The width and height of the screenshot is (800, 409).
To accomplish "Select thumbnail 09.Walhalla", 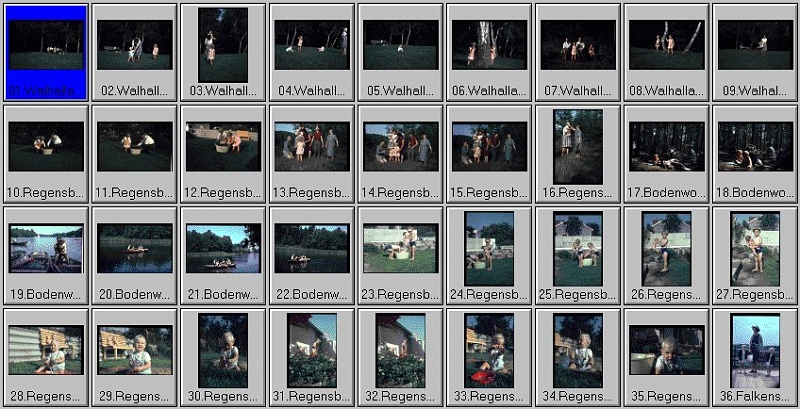I will [755, 45].
